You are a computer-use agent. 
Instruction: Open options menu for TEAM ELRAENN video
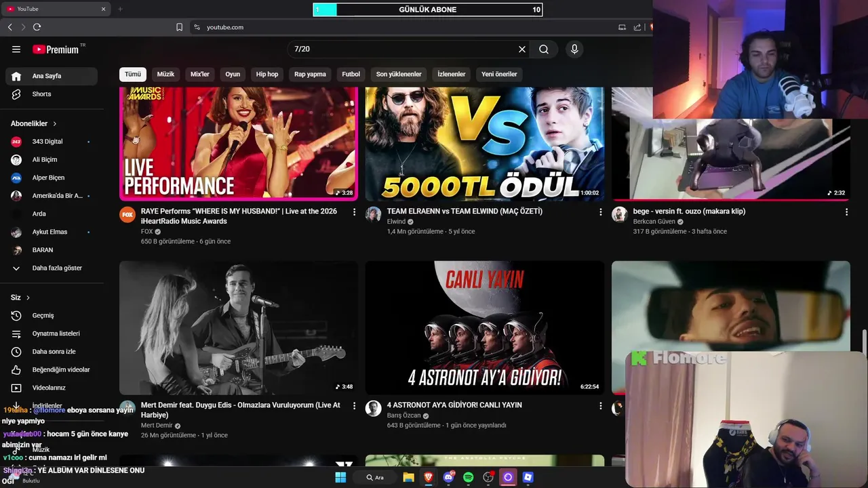(600, 212)
